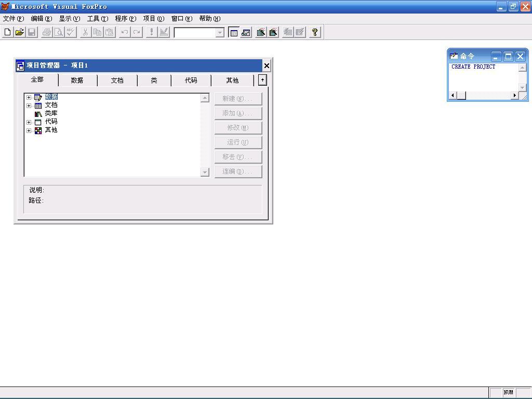Open the 编辑(E) menu
This screenshot has width=532, height=399.
(42, 19)
